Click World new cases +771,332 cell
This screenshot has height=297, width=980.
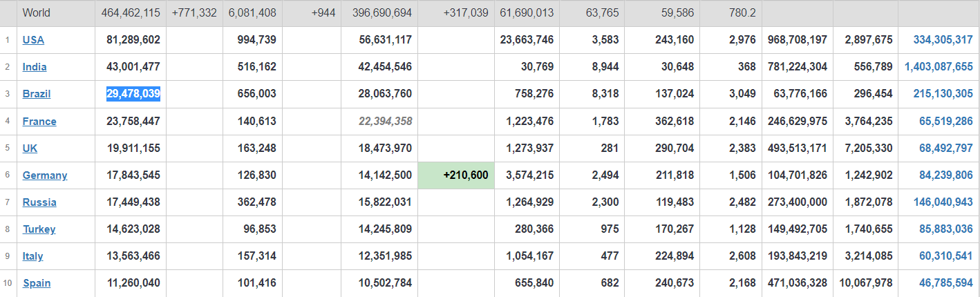tap(194, 13)
